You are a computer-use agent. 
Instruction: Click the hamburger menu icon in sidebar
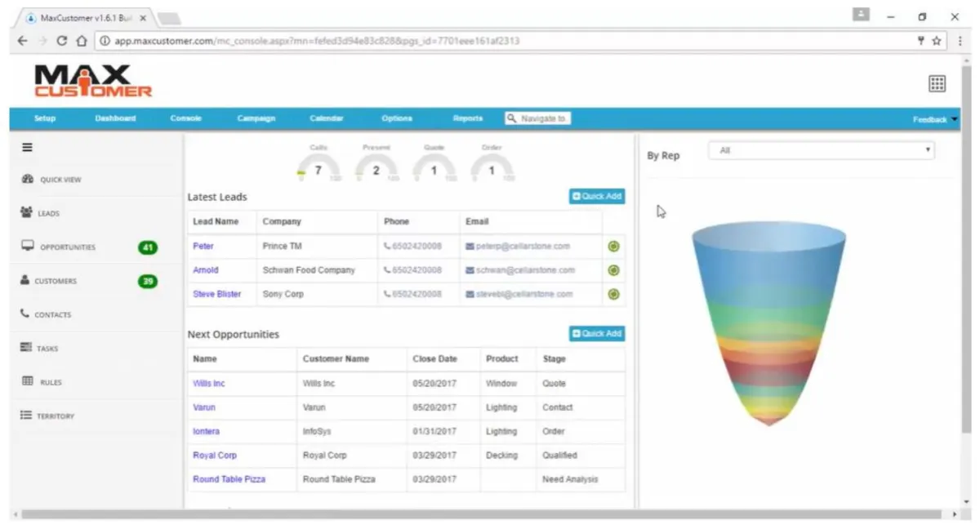[x=27, y=148]
